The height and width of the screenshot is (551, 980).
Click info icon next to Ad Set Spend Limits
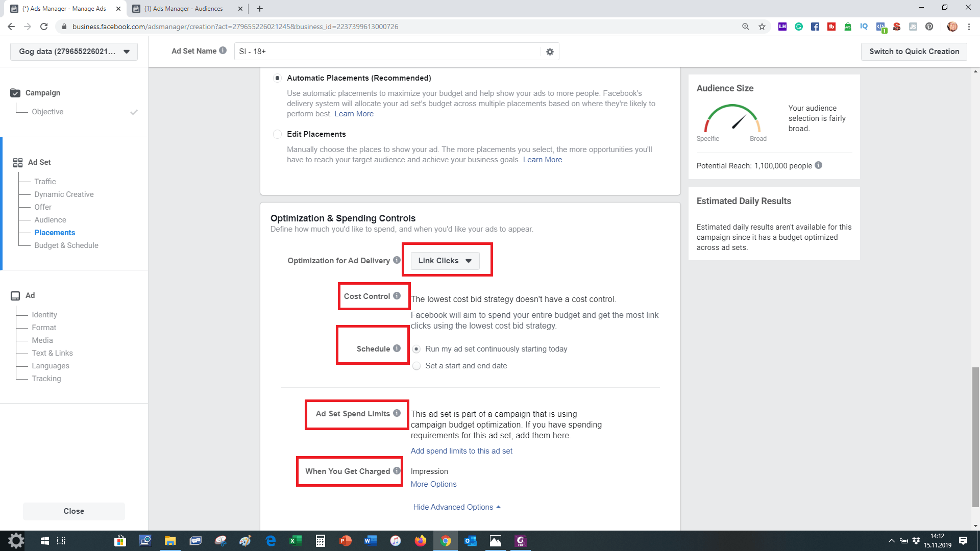pos(397,413)
